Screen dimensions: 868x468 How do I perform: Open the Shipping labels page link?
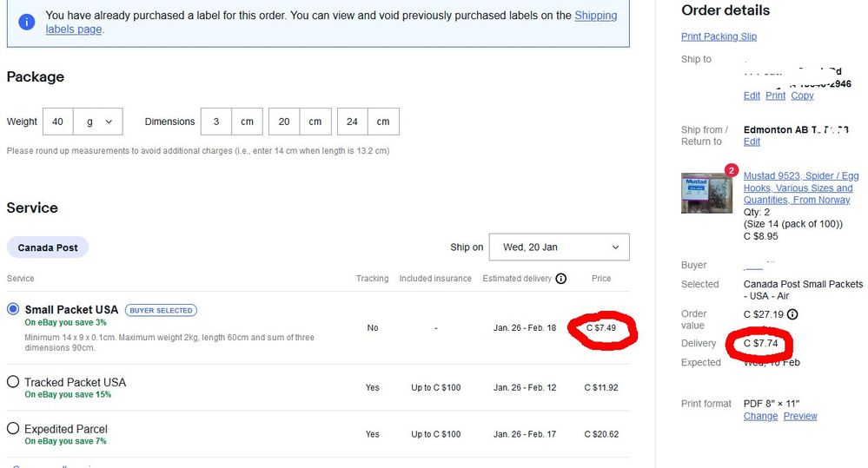pos(596,16)
